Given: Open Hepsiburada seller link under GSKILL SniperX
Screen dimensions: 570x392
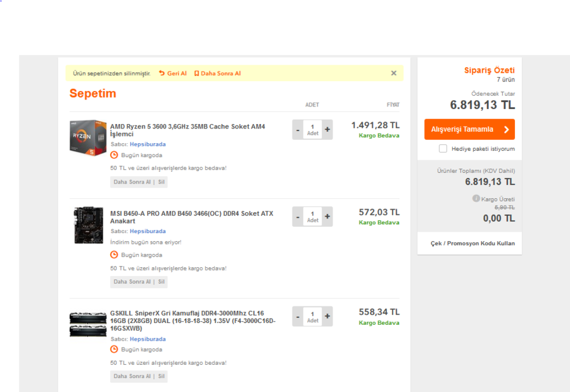Looking at the screenshot, I should coord(148,339).
